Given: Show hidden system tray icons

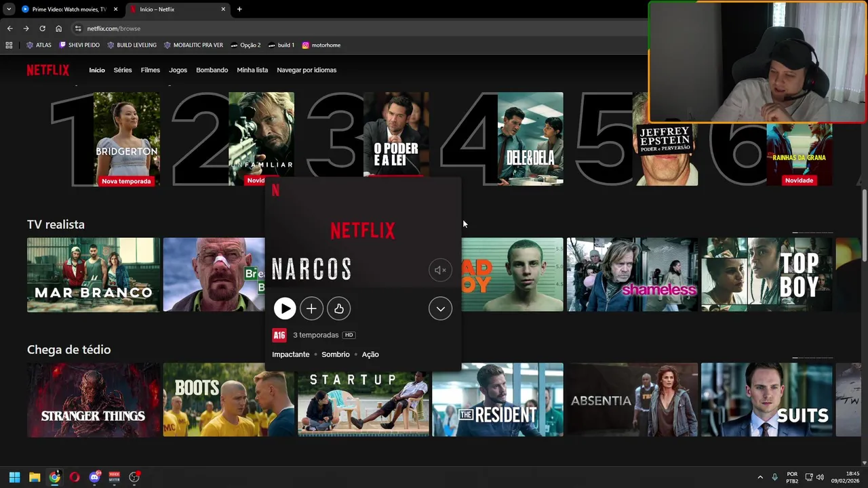Looking at the screenshot, I should pos(760,477).
